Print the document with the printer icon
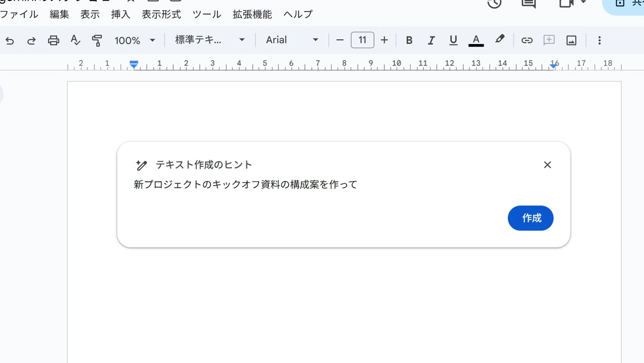Screen dimensions: 644x363 pos(54,40)
